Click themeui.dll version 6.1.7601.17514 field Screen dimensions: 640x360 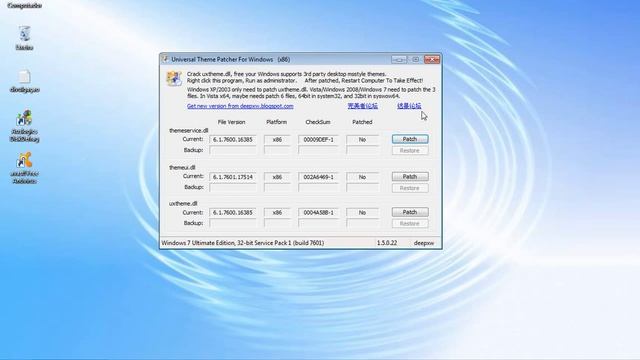233,177
